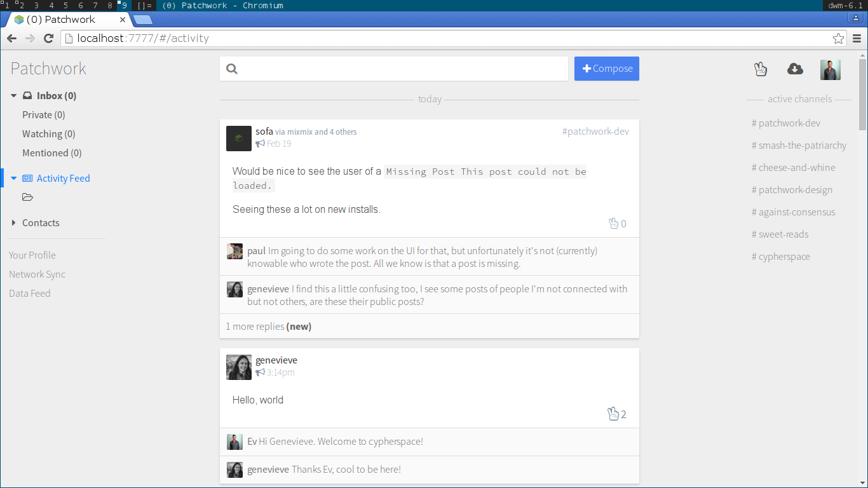Click sofa's avatar image
Image resolution: width=868 pixels, height=488 pixels.
pyautogui.click(x=239, y=139)
